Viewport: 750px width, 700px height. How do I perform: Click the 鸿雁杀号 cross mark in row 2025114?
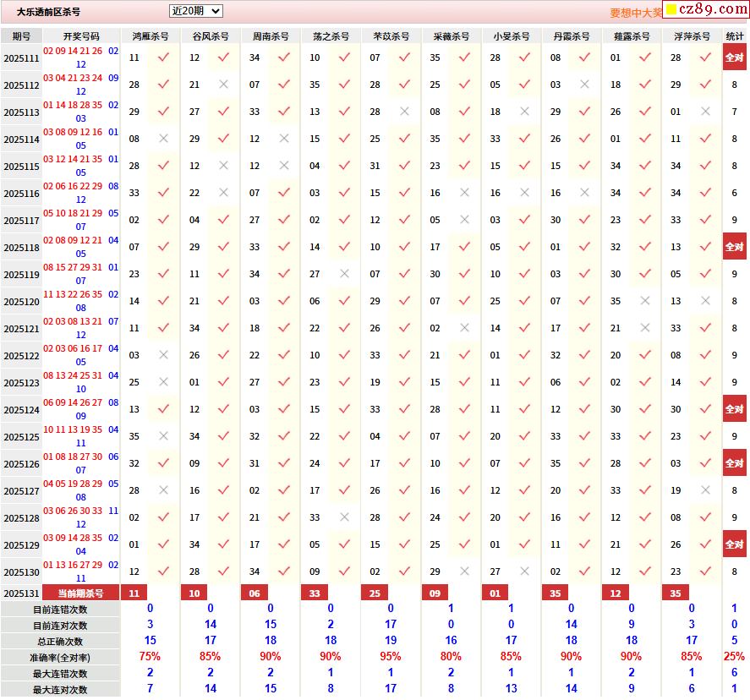(163, 139)
